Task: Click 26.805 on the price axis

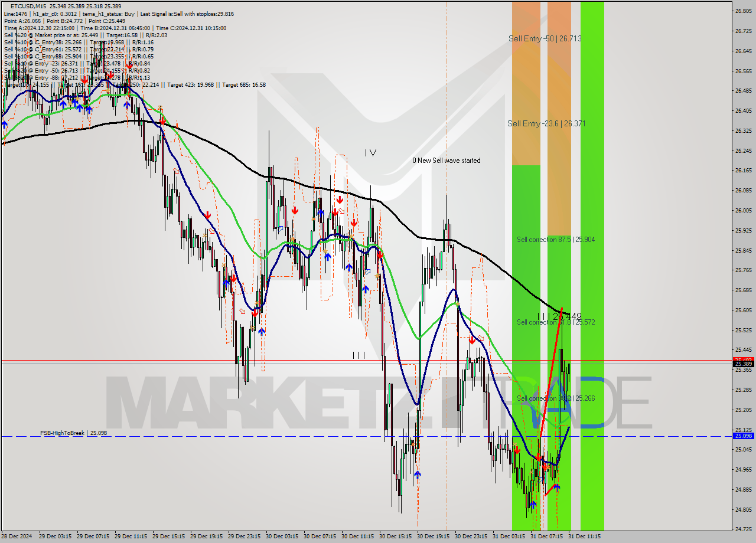Action: coord(743,11)
